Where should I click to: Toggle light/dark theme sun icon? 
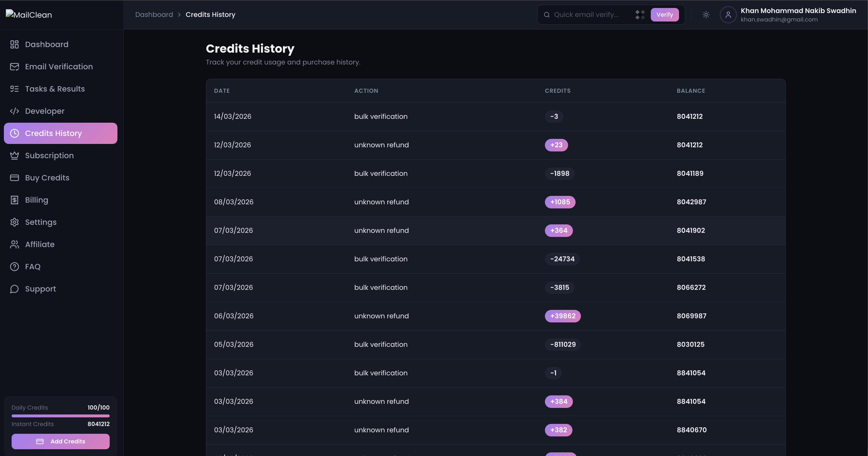706,15
